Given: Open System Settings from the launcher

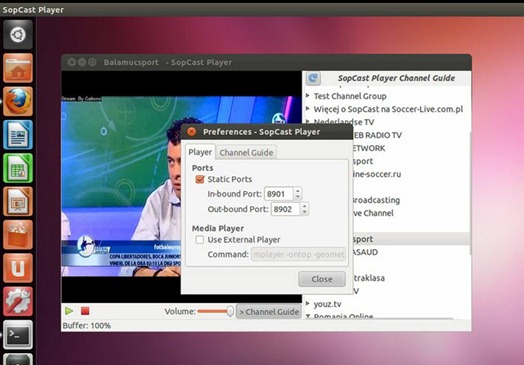Looking at the screenshot, I should (x=18, y=301).
